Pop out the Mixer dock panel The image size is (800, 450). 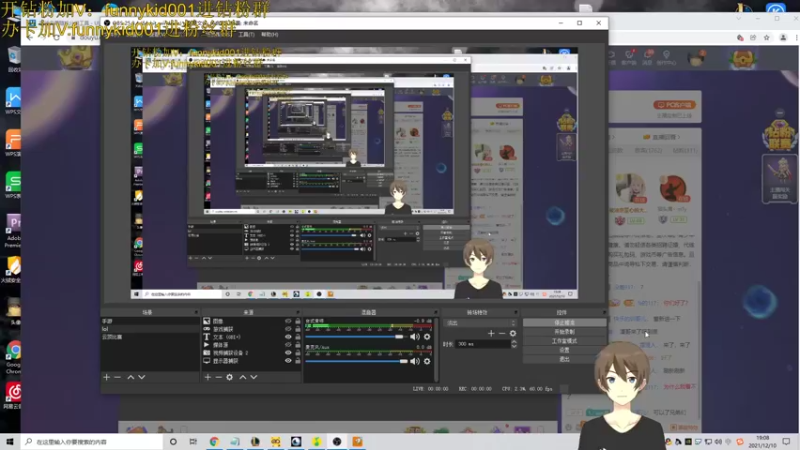pyautogui.click(x=435, y=312)
